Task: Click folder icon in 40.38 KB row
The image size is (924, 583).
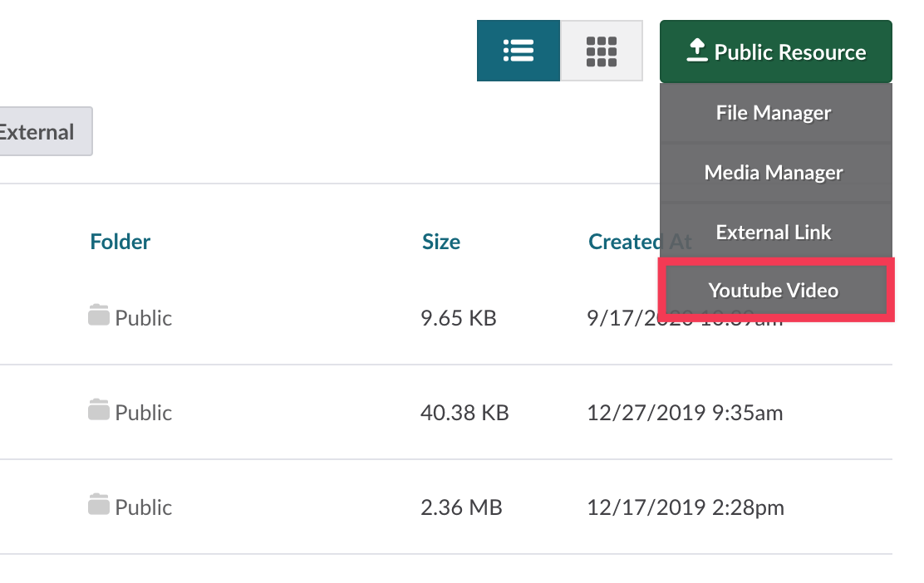Action: click(99, 410)
